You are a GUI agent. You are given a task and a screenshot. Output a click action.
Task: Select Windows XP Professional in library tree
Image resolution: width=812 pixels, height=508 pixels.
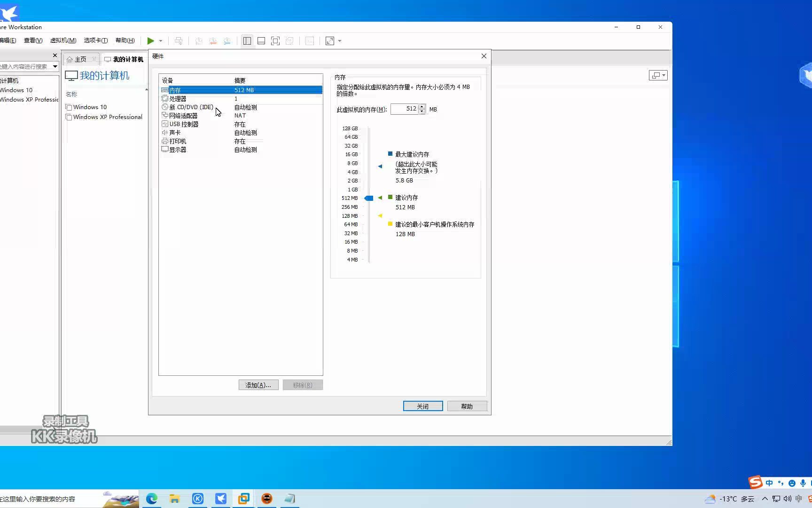[x=29, y=99]
